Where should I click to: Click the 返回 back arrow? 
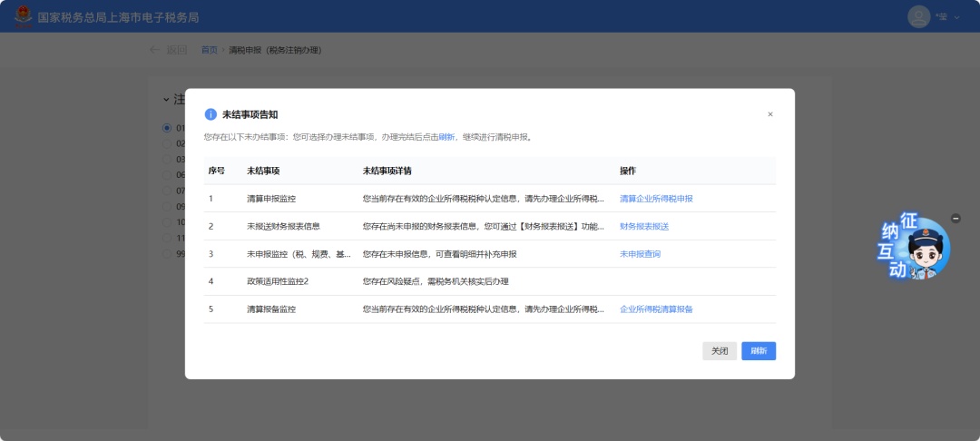(155, 50)
